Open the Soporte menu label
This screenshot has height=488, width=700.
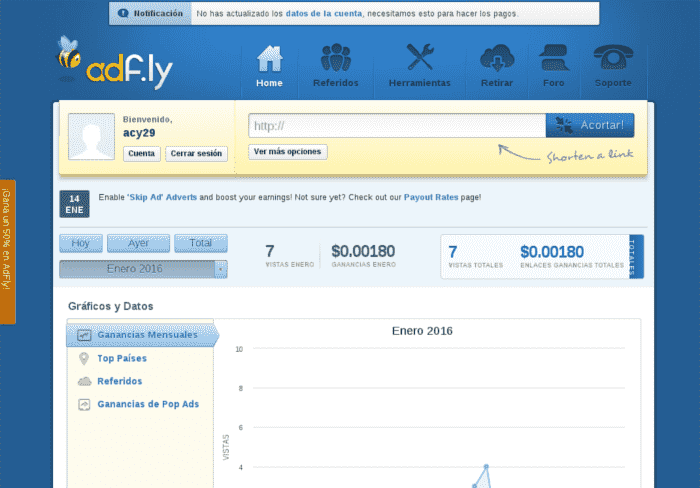tap(613, 83)
